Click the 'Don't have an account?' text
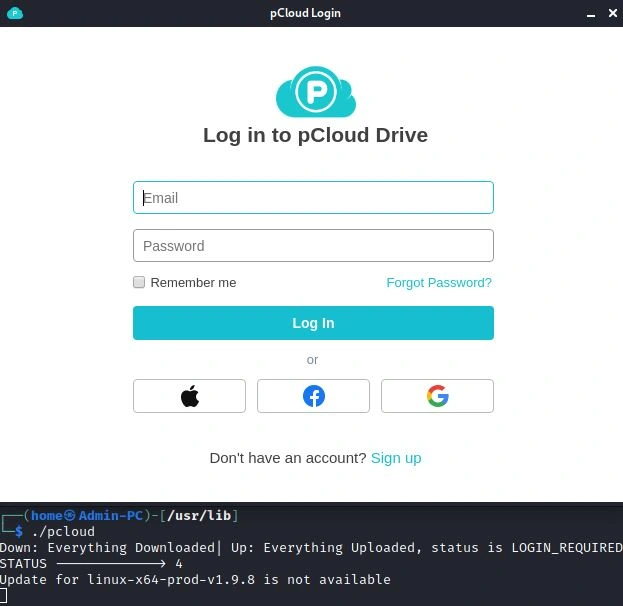Screen dimensions: 623x606 [x=288, y=458]
